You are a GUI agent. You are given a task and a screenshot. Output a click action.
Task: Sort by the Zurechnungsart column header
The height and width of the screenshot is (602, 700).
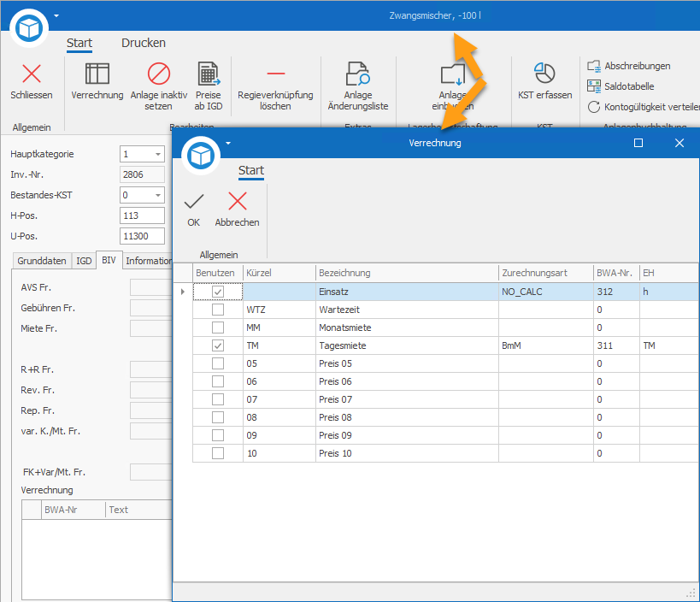click(545, 273)
